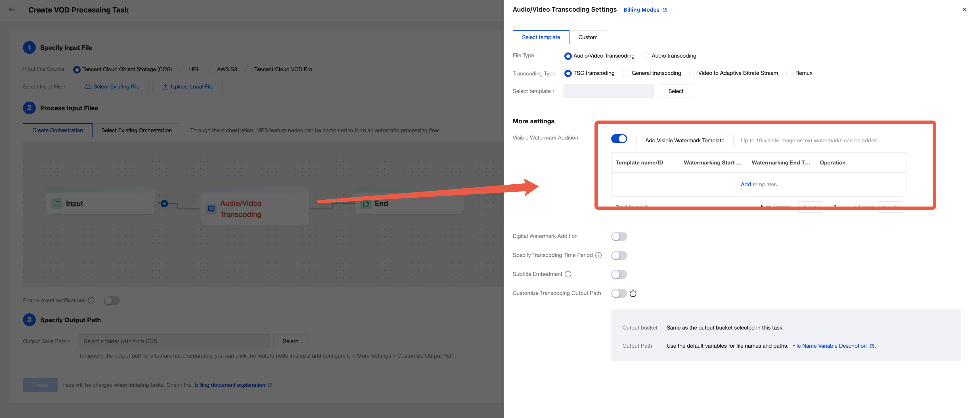The image size is (980, 418).
Task: Turn off Visible Watermark Addition toggle
Action: [x=619, y=139]
